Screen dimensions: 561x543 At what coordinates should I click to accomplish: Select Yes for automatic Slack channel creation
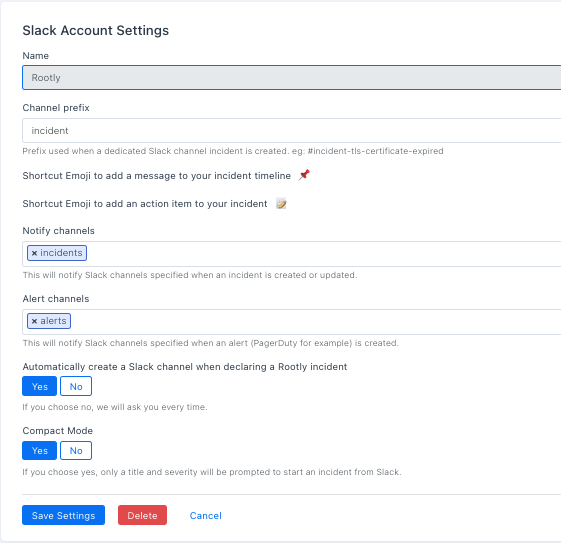pos(39,386)
